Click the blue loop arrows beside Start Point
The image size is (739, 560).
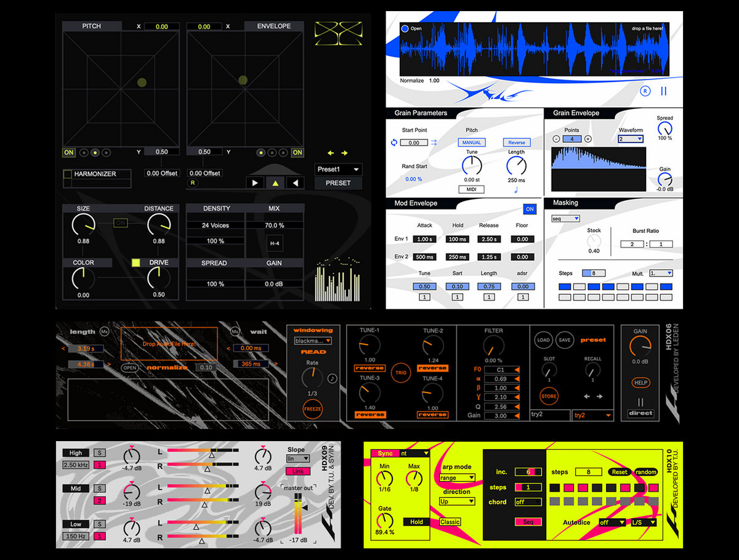coord(394,142)
